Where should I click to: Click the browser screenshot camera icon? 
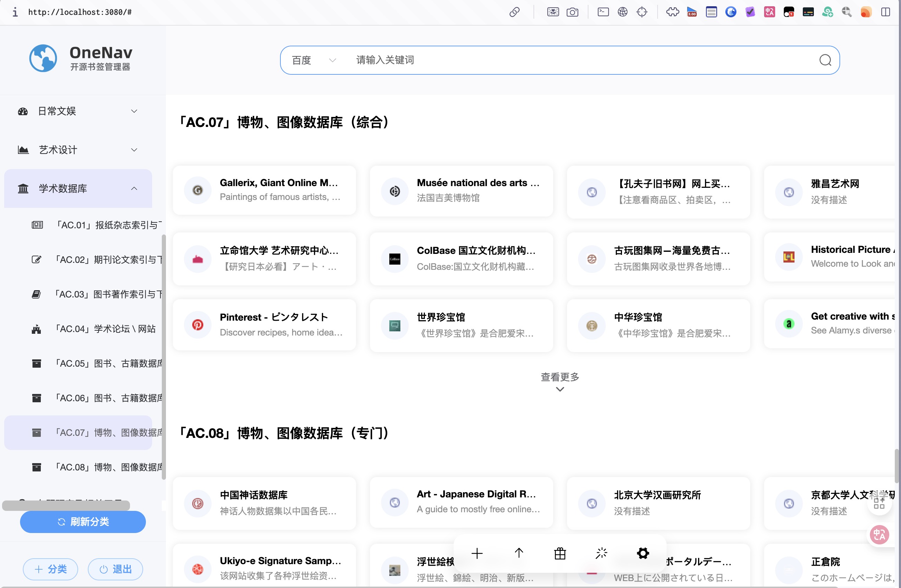coord(572,12)
